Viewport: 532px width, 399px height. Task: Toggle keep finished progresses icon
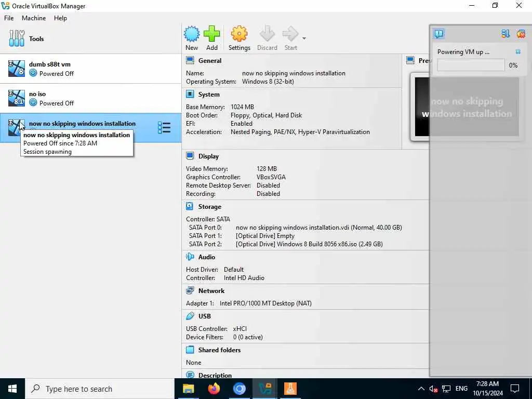click(x=506, y=34)
